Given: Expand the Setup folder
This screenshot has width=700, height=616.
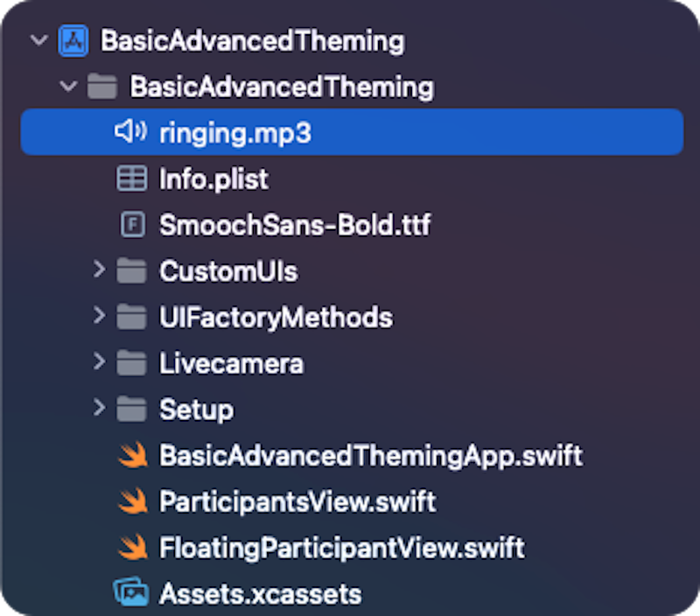Looking at the screenshot, I should (x=99, y=409).
